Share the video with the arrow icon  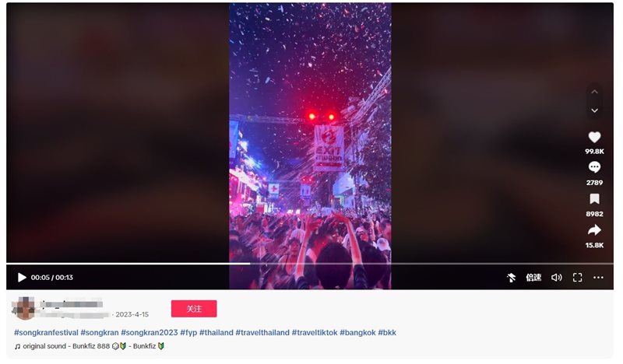coord(594,229)
